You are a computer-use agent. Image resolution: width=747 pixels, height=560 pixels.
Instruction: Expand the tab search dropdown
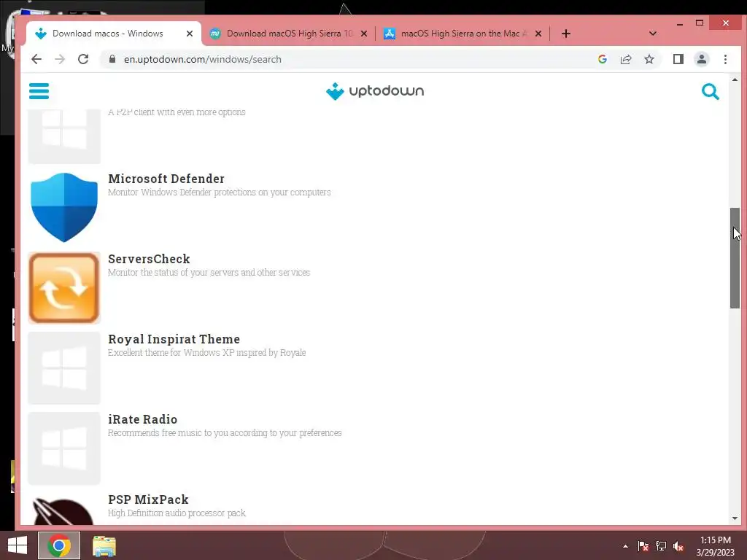click(x=653, y=34)
